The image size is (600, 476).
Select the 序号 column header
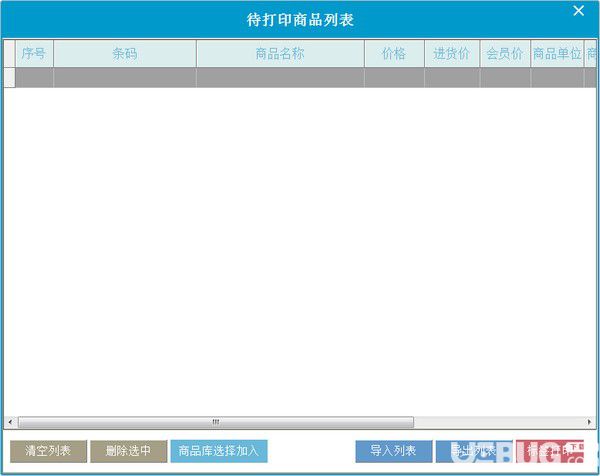coord(34,54)
